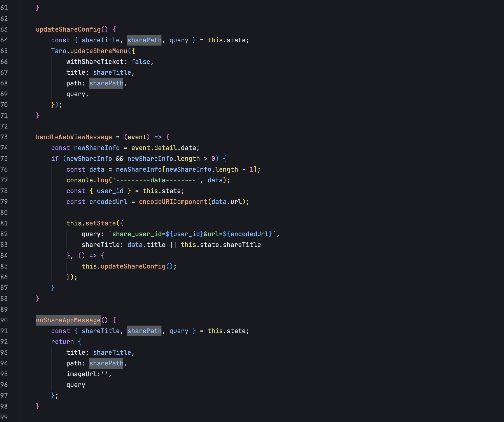Click Taro.updateShareMenu call on line 65

[89, 51]
